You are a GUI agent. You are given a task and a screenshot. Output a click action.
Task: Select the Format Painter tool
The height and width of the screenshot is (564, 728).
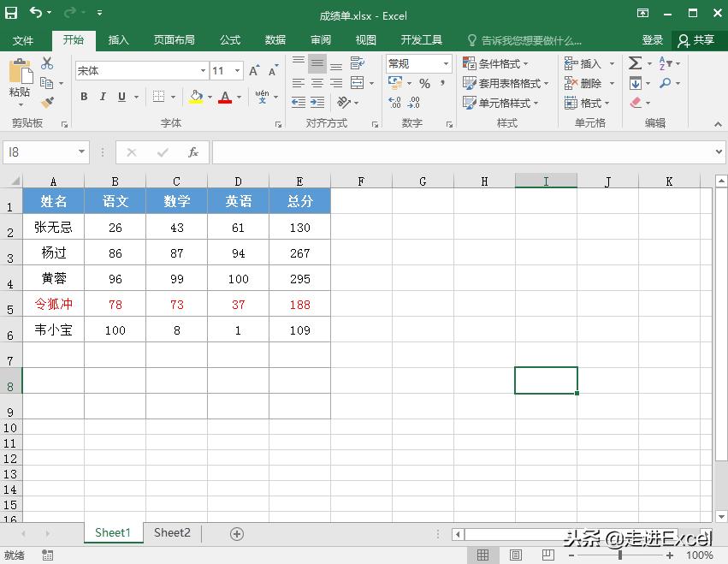(48, 103)
